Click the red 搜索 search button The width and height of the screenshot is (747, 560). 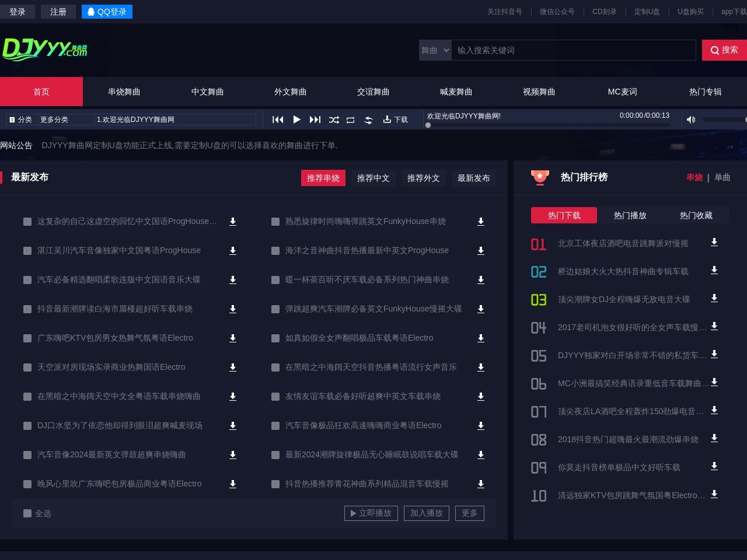724,50
